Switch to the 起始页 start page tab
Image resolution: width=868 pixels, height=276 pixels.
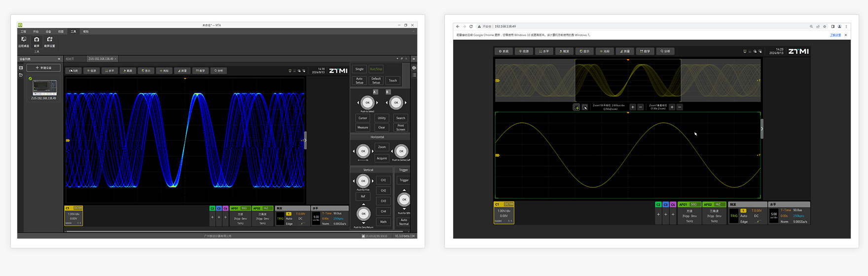[x=70, y=59]
